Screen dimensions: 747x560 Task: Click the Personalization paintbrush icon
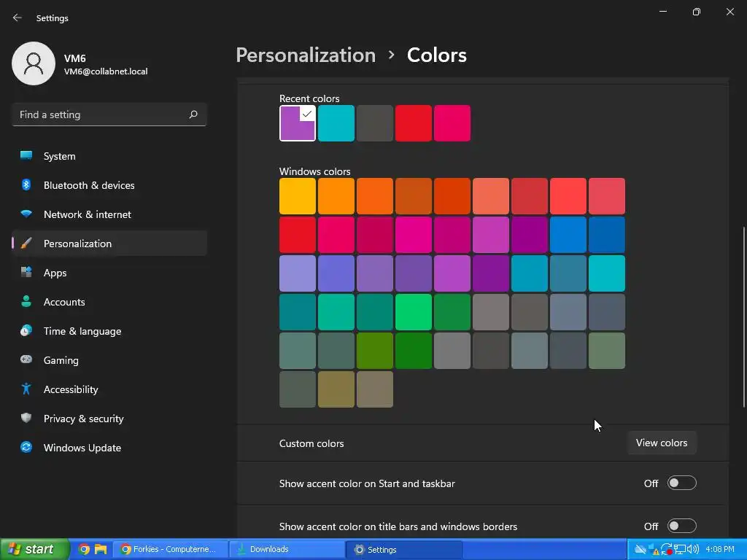tap(26, 244)
